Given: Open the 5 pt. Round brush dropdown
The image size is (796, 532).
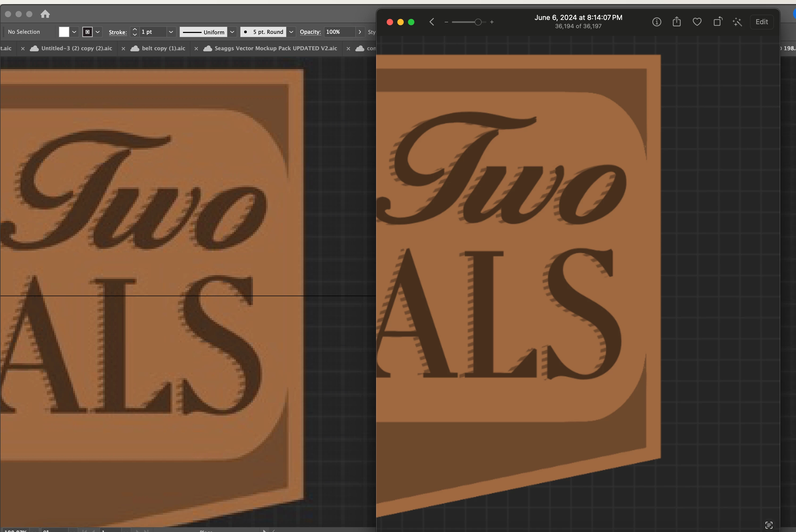Looking at the screenshot, I should point(291,32).
